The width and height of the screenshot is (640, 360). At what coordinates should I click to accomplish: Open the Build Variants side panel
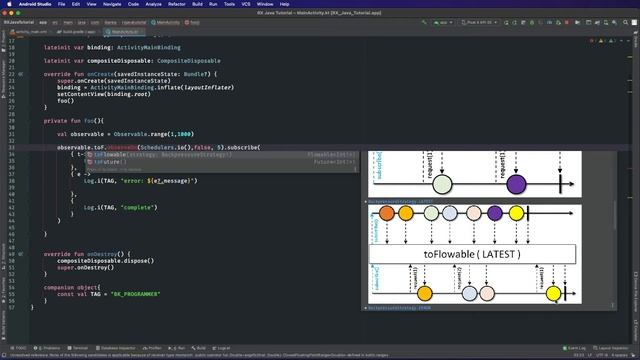pyautogui.click(x=4, y=325)
